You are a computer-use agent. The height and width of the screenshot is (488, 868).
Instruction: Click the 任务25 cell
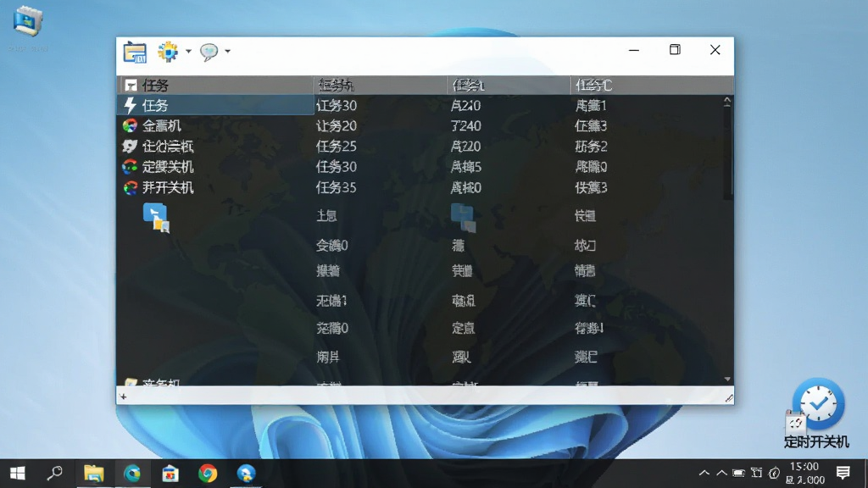coord(337,146)
